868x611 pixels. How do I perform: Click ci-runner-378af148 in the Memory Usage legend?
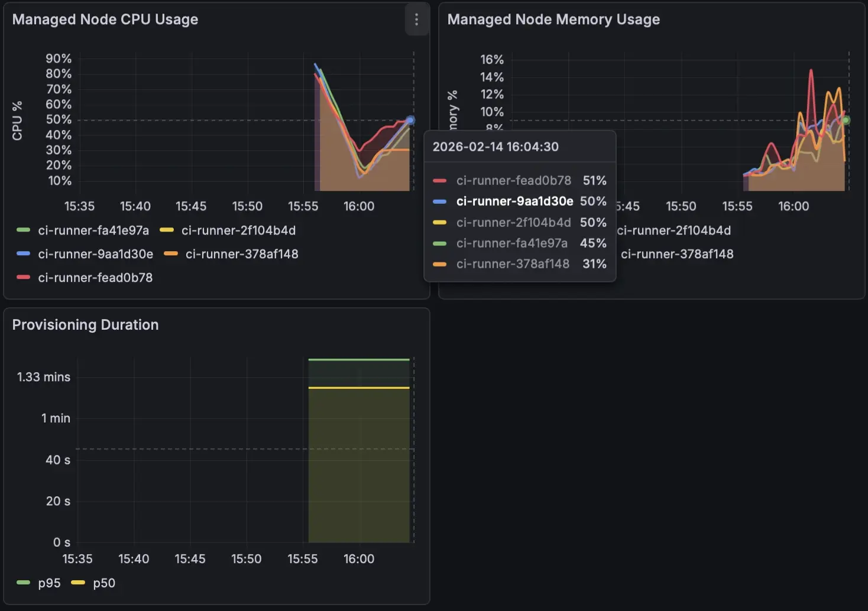(677, 254)
